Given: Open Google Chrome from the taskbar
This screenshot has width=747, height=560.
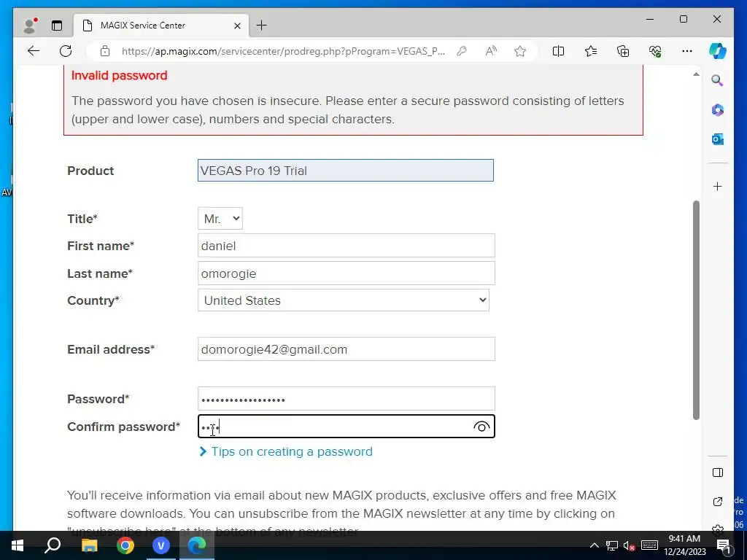Looking at the screenshot, I should click(x=125, y=545).
